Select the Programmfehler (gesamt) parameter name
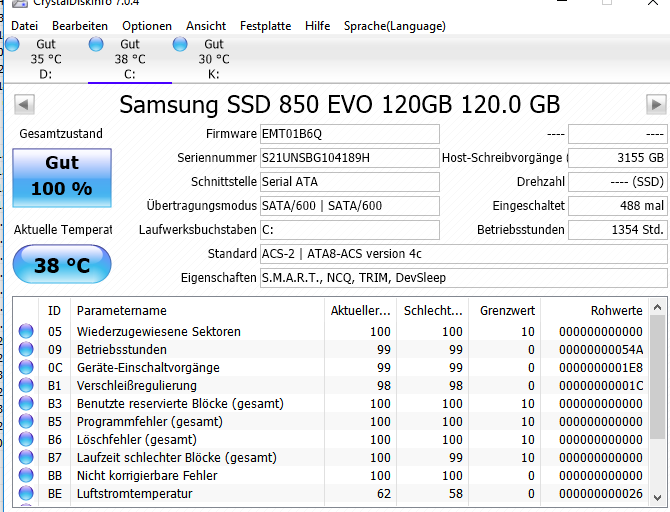 (150, 421)
